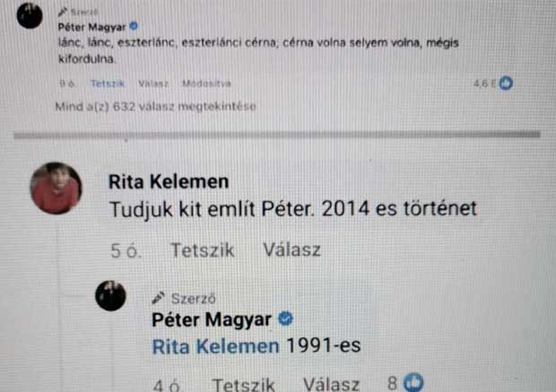This screenshot has width=556, height=392.
Task: Click the verified badge in Péter Magyar's reply
Action: [285, 318]
